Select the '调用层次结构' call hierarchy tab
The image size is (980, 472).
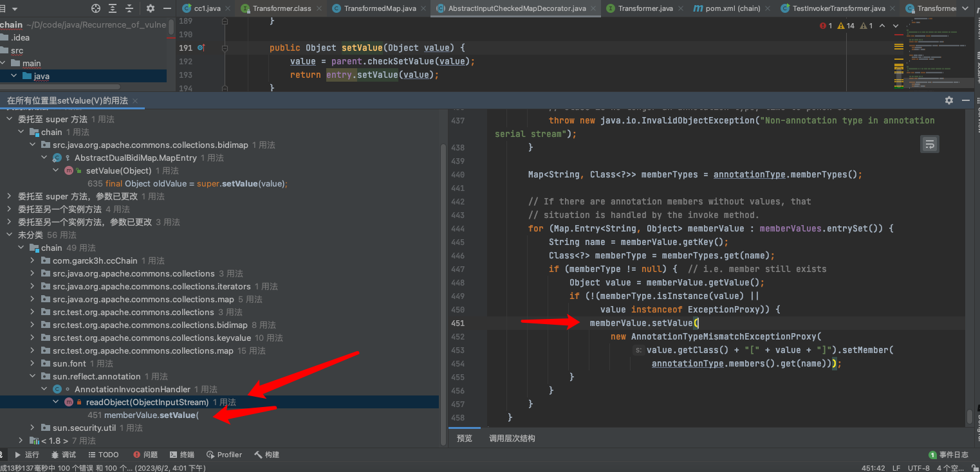[512, 438]
